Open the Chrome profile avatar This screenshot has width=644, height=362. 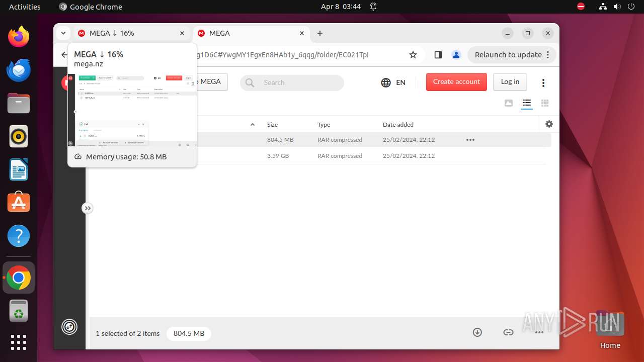coord(456,55)
